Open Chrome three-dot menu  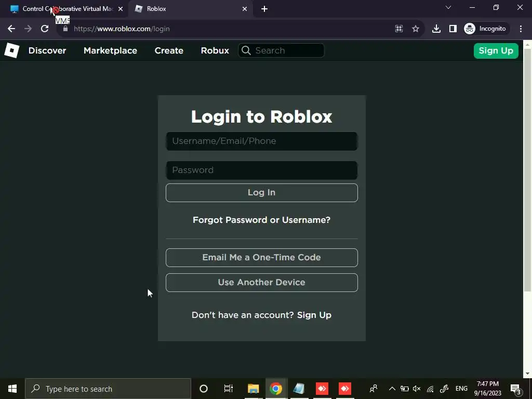521,29
